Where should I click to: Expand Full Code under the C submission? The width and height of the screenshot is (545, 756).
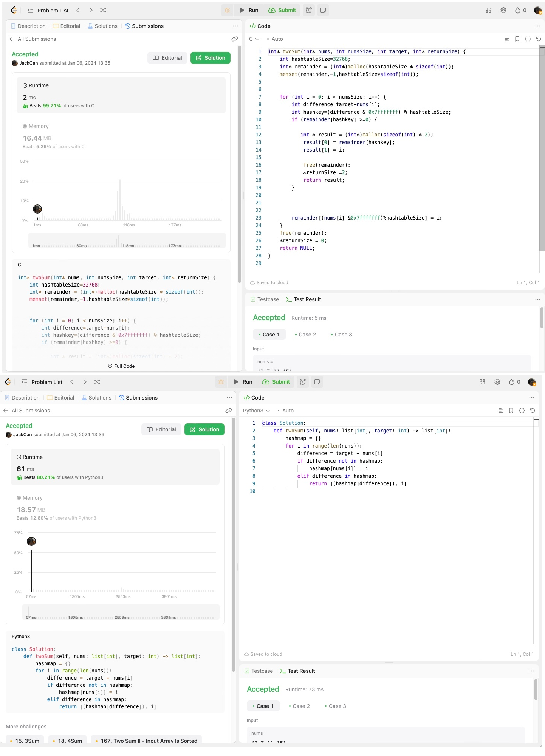[x=121, y=366]
